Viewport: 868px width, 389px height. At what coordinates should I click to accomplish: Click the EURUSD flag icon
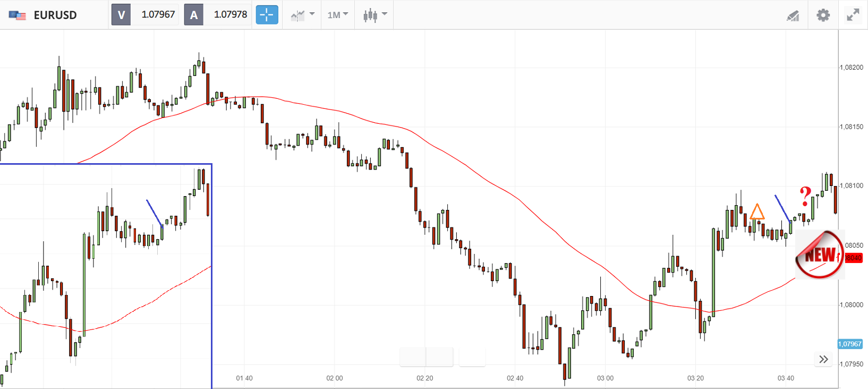click(18, 15)
